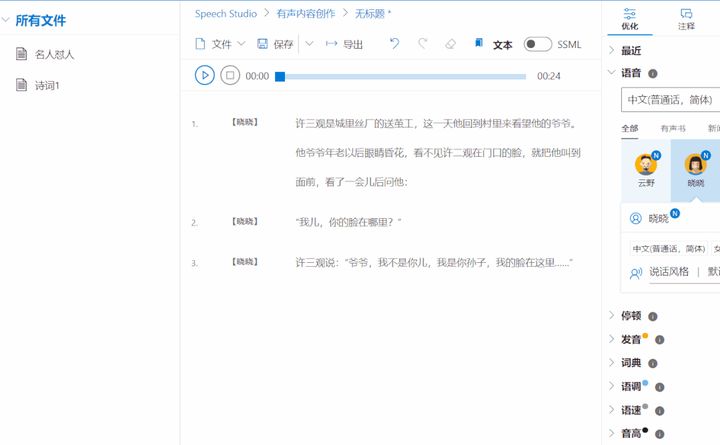Click the eraser clear-formatting icon
The image size is (720, 445).
click(x=450, y=44)
